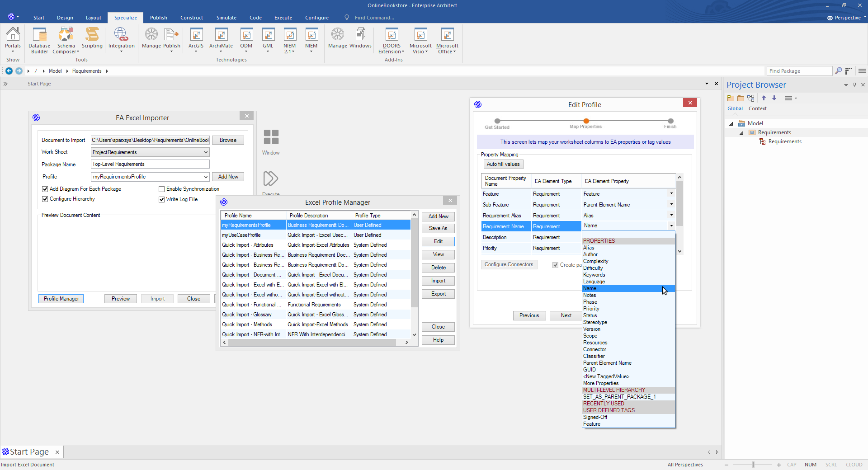Click the DOORS Extension add-in icon

(x=392, y=40)
